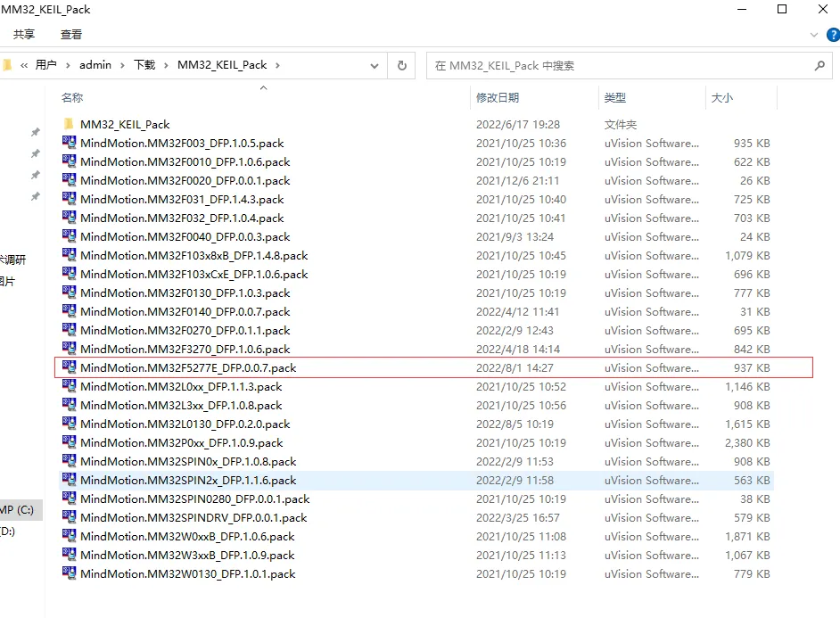This screenshot has width=840, height=618.
Task: Click the MM32F003_DFP.1.0.5.pack file icon
Action: 69,143
